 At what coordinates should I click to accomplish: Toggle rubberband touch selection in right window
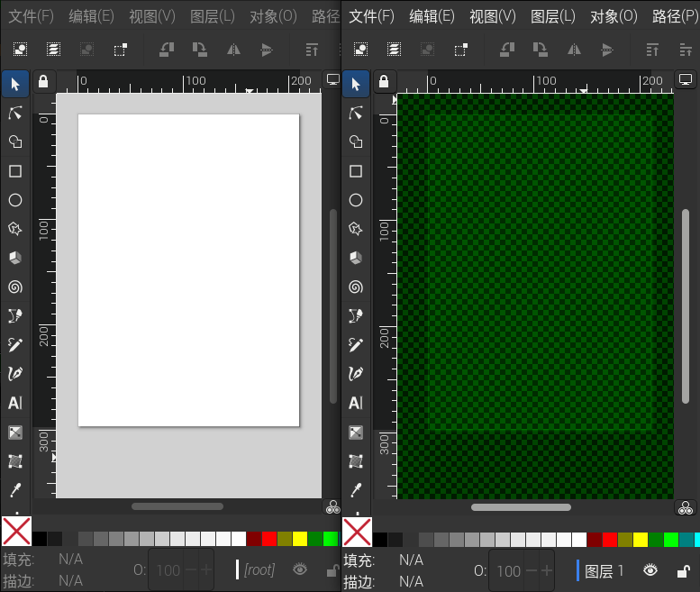pyautogui.click(x=460, y=50)
